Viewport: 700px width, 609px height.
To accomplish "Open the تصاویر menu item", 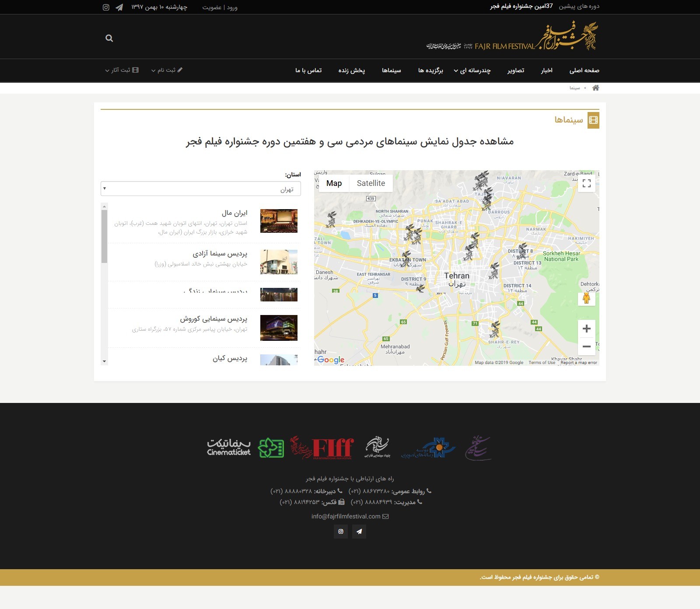I will point(516,70).
